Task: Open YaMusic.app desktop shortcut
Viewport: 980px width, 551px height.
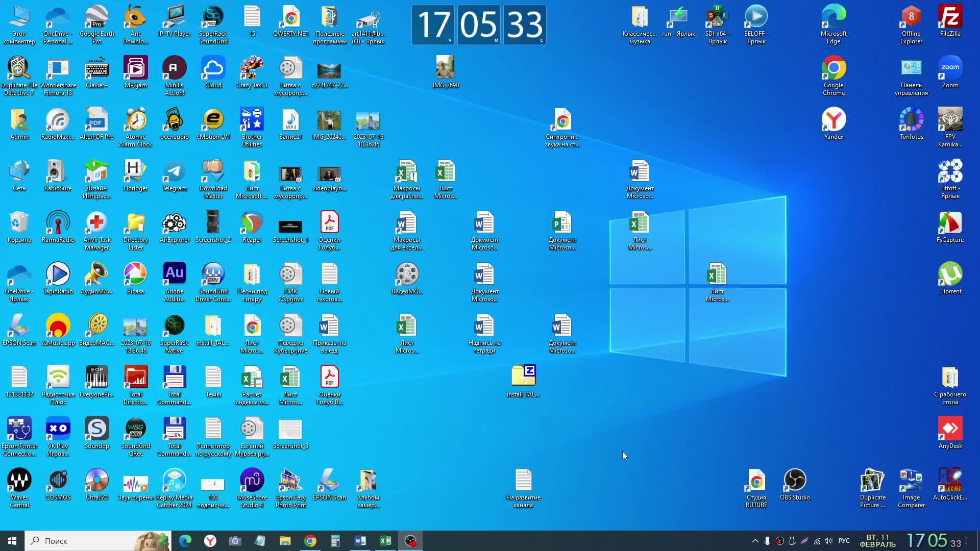Action: pyautogui.click(x=58, y=330)
